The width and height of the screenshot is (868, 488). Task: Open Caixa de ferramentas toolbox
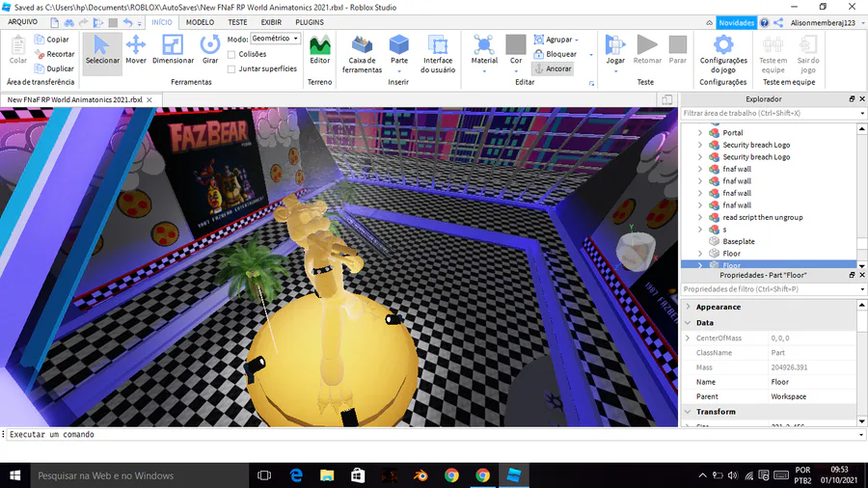click(362, 54)
